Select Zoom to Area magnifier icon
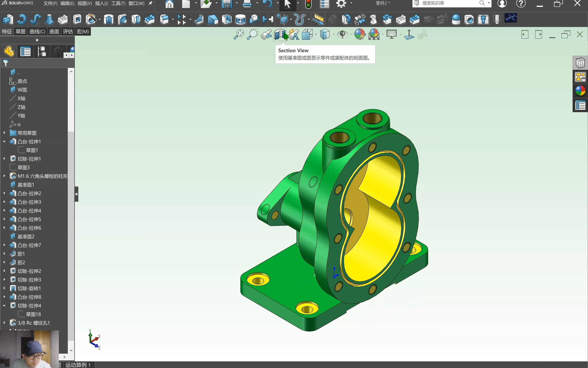 252,34
